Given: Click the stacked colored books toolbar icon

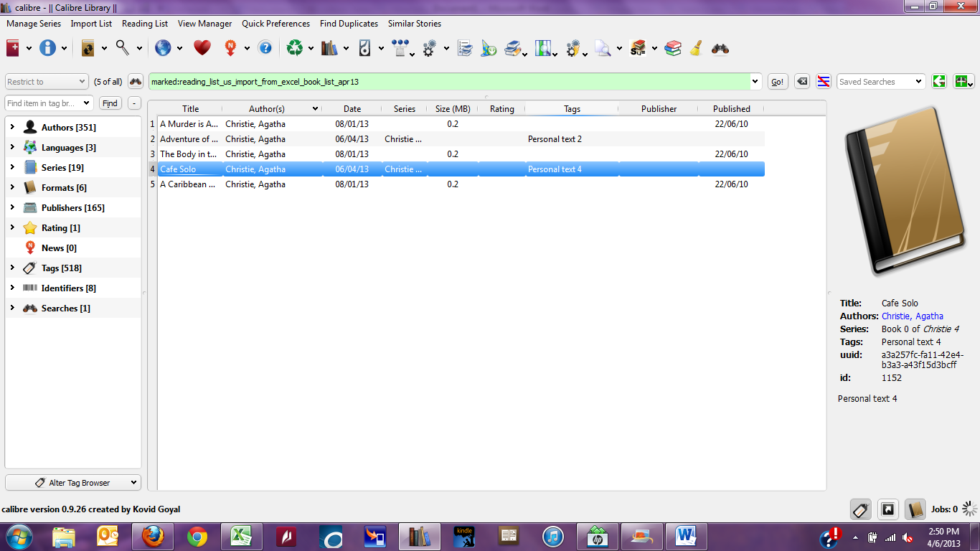Looking at the screenshot, I should tap(673, 48).
